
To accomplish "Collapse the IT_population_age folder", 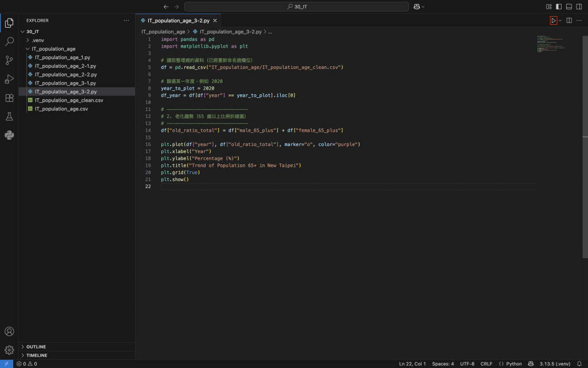I will pos(53,49).
